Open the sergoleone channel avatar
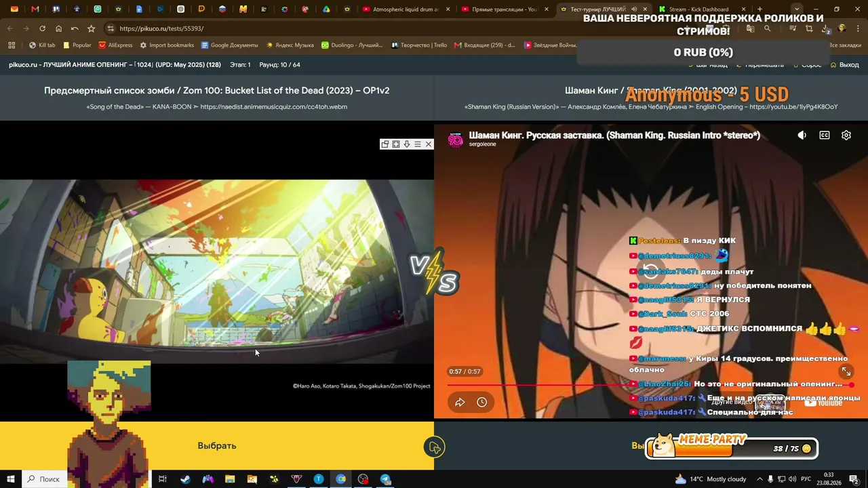 click(x=456, y=139)
